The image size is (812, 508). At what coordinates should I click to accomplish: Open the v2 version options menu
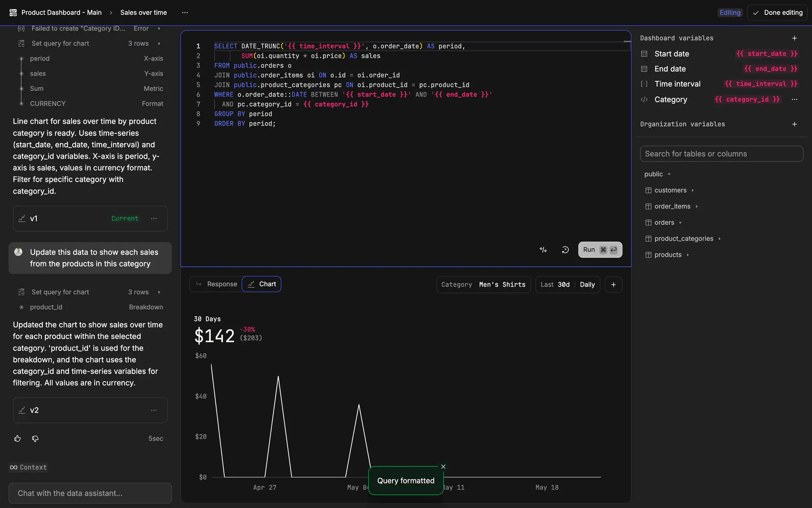pyautogui.click(x=154, y=410)
